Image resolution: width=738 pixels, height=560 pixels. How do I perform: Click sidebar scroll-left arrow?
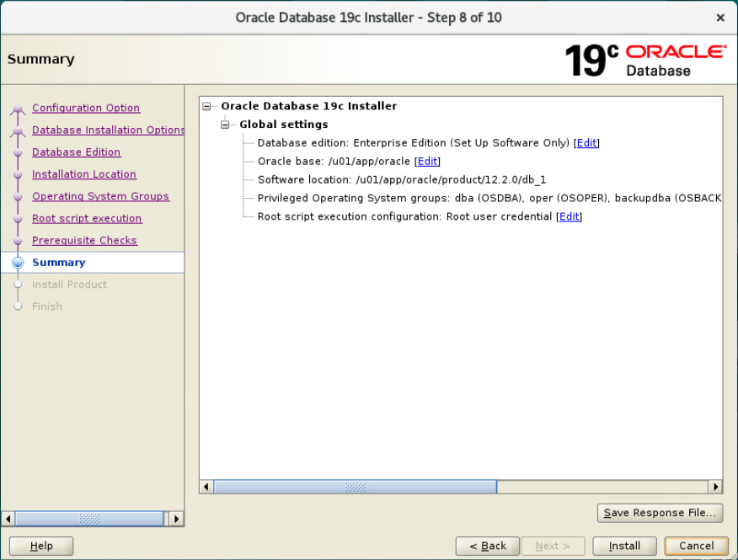pos(8,519)
